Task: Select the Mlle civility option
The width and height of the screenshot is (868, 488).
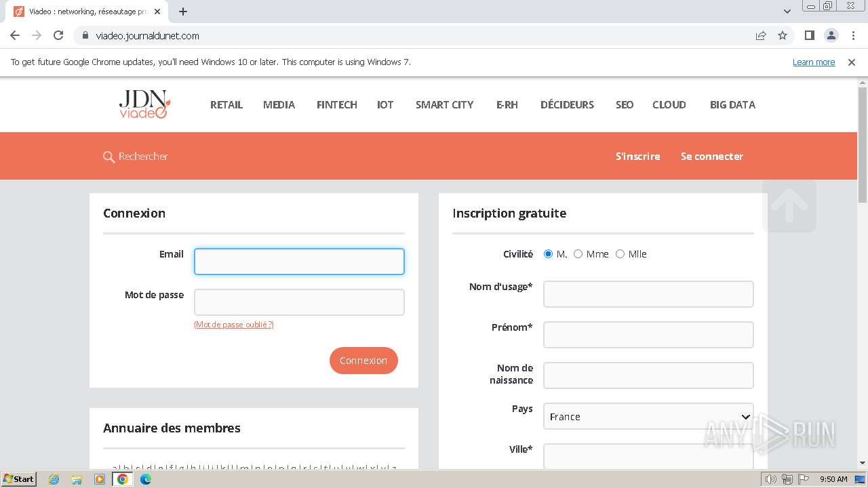Action: point(620,254)
